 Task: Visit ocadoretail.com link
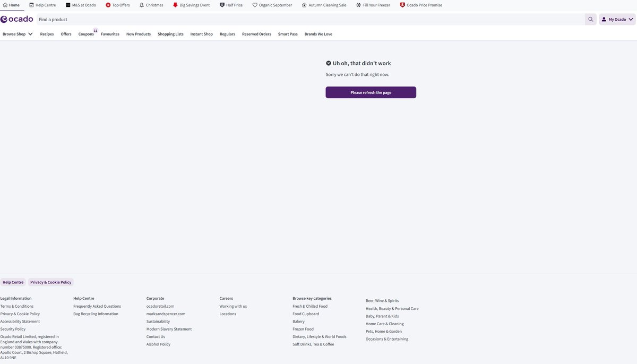coord(160,306)
